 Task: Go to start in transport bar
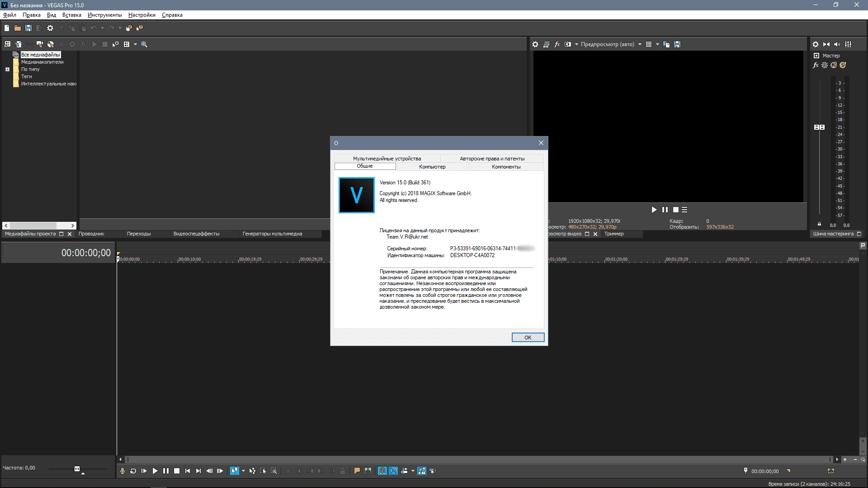188,471
